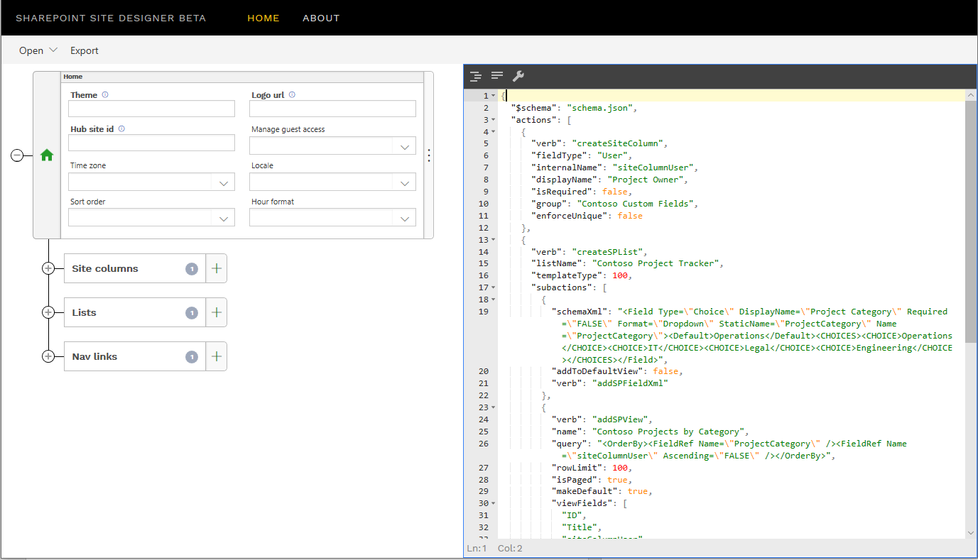Open the code formatting options icon

474,75
